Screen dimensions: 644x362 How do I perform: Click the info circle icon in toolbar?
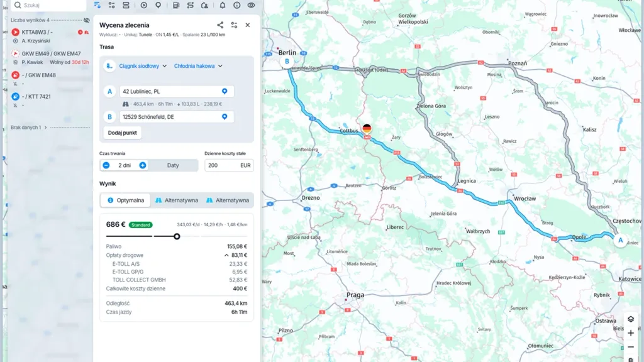click(237, 5)
